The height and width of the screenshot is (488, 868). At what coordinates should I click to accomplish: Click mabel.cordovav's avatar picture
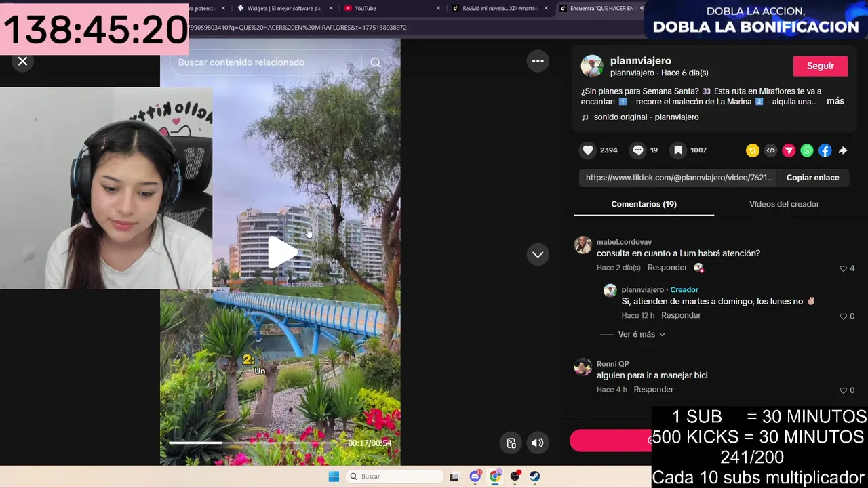[x=583, y=245]
